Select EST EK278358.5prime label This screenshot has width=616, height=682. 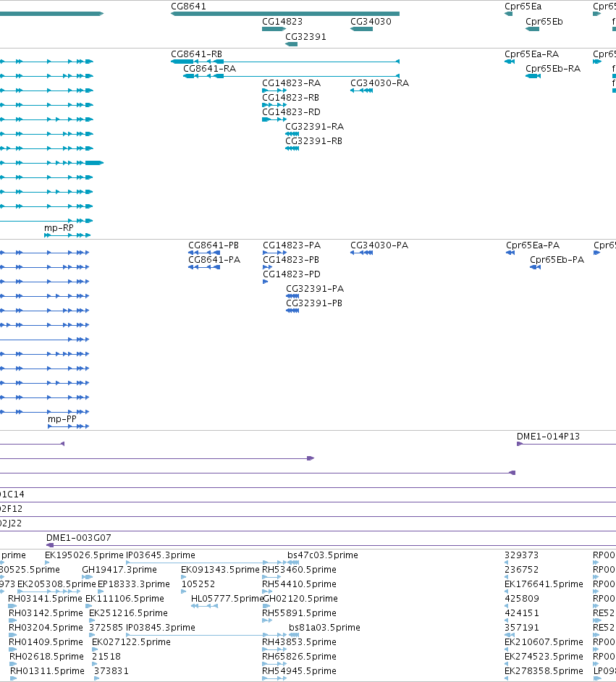pyautogui.click(x=544, y=671)
